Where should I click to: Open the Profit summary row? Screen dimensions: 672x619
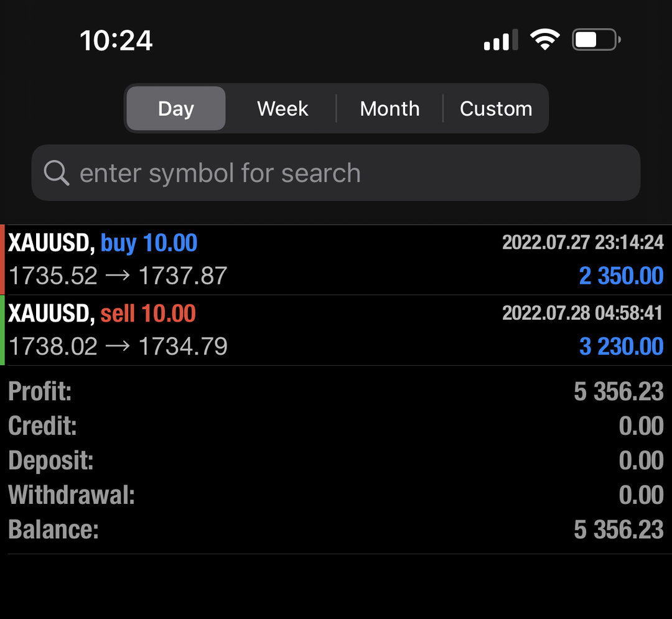(x=336, y=391)
